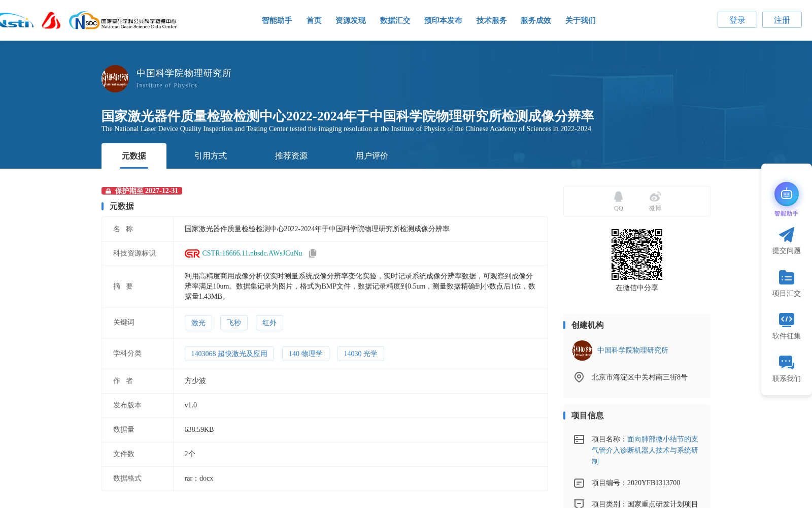Click the CSTR:16666.11.nbsdc.AWsJCuNu link
This screenshot has width=812, height=508.
252,253
